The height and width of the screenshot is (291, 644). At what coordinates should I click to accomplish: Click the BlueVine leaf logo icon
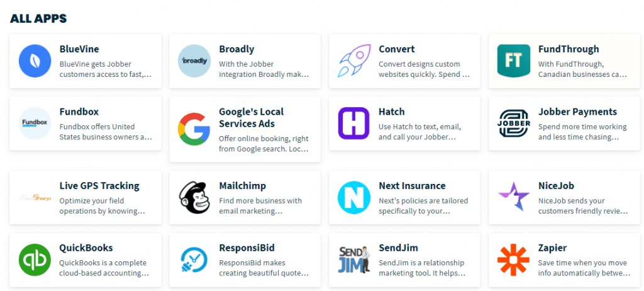click(x=35, y=61)
